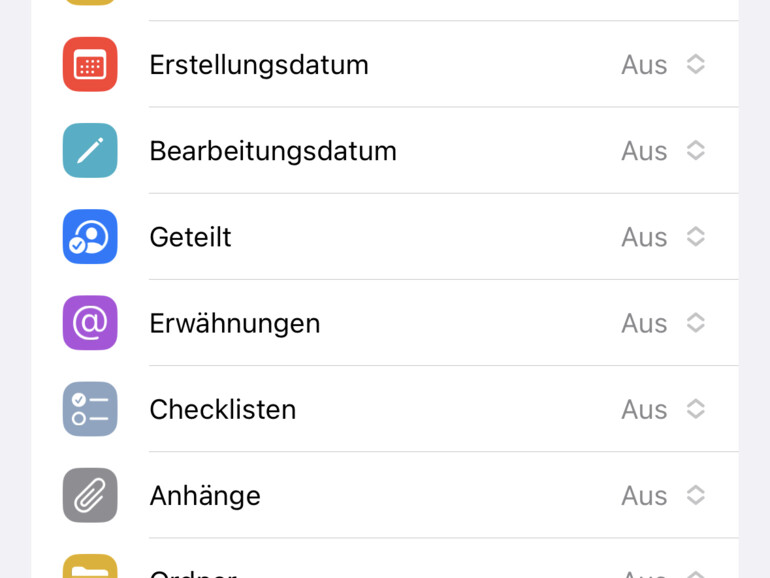The image size is (770, 578).
Task: Tap the pencil Bearbeitungsdatum icon
Action: coord(90,151)
